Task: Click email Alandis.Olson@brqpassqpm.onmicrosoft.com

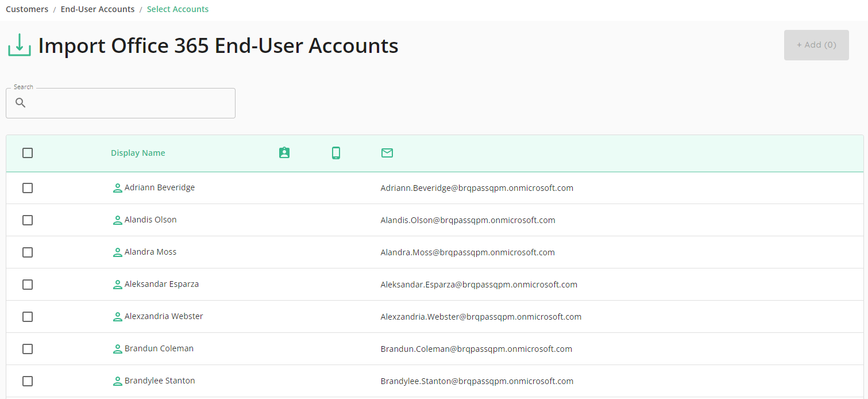Action: [x=468, y=220]
